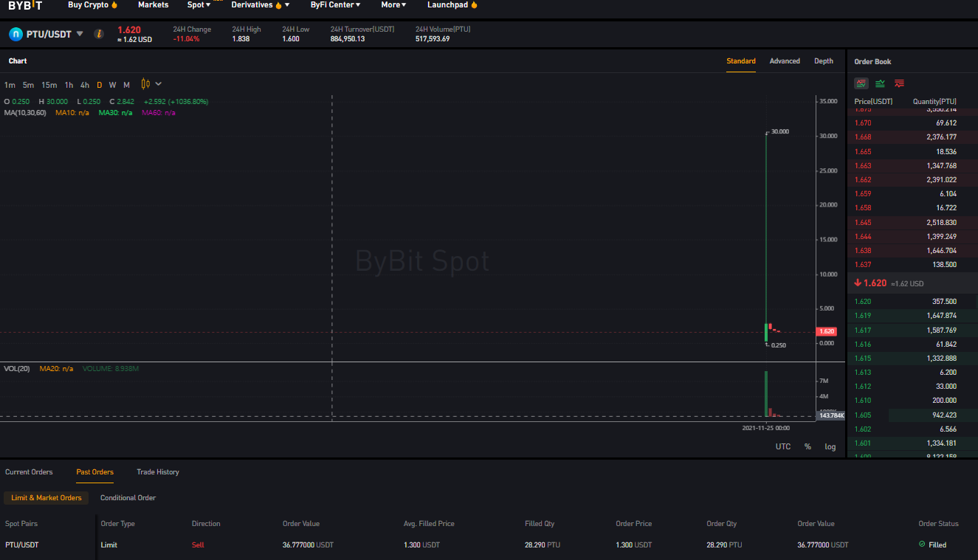Switch to the Standard chart tab

tap(741, 61)
